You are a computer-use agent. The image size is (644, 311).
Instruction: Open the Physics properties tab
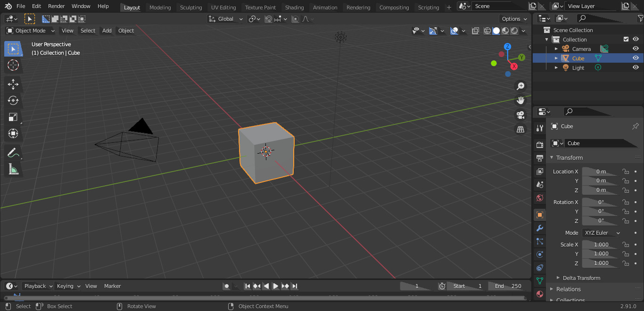pos(539,254)
